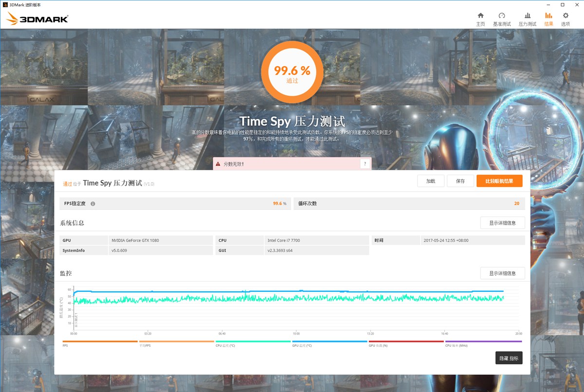Click the GUI version v2.3.3693 s64
The image size is (584, 392).
tap(280, 250)
